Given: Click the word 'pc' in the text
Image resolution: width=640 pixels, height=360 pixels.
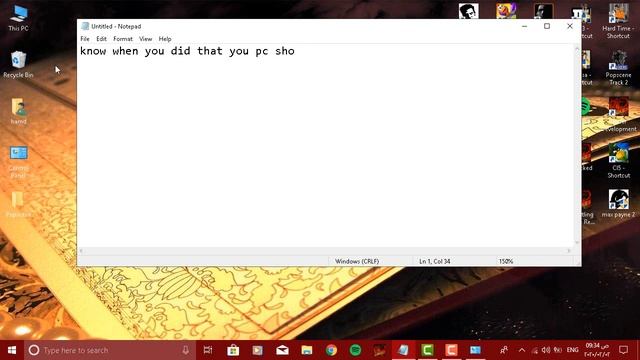Looking at the screenshot, I should [262, 52].
